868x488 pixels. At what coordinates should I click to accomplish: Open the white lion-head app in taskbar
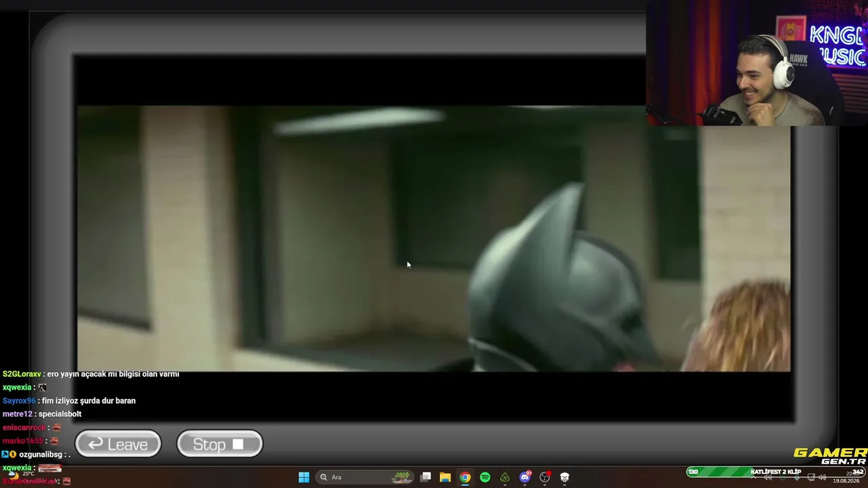tap(564, 477)
